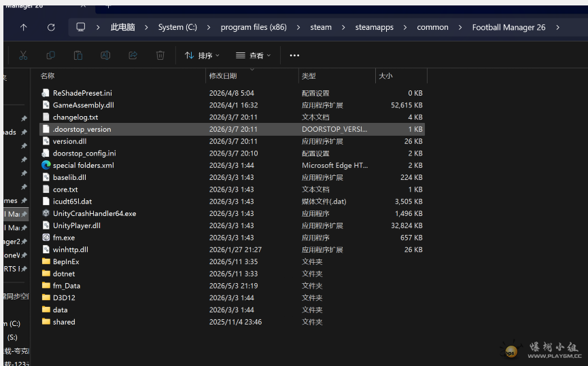Select the doorstop_config.ini file icon
588x366 pixels.
[x=46, y=153]
